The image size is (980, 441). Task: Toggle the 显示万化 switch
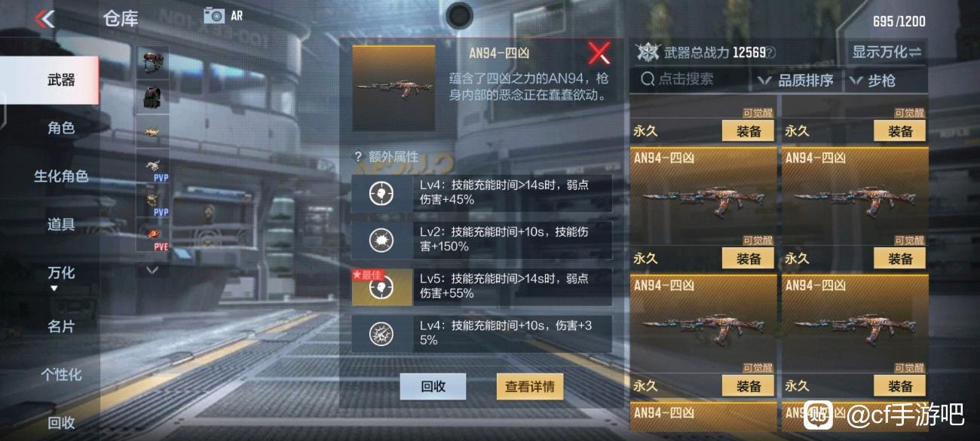[887, 52]
